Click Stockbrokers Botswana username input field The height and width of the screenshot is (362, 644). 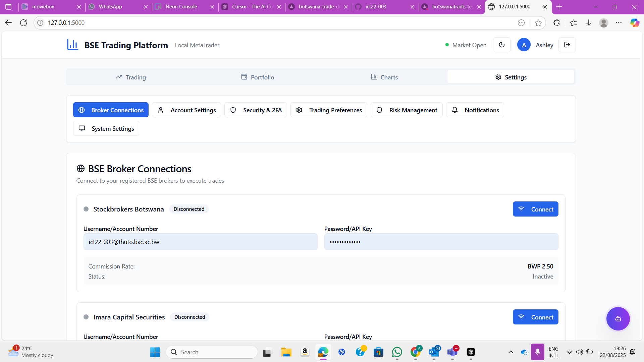click(x=200, y=242)
